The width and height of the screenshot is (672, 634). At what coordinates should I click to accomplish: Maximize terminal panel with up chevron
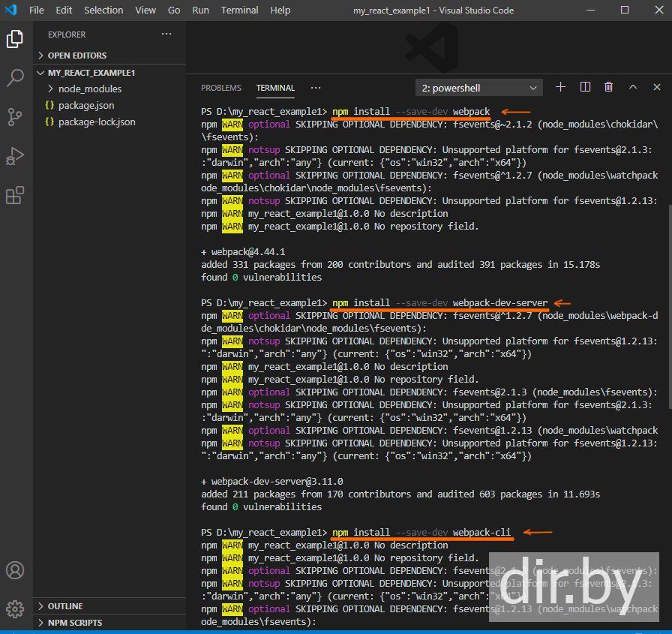[633, 87]
